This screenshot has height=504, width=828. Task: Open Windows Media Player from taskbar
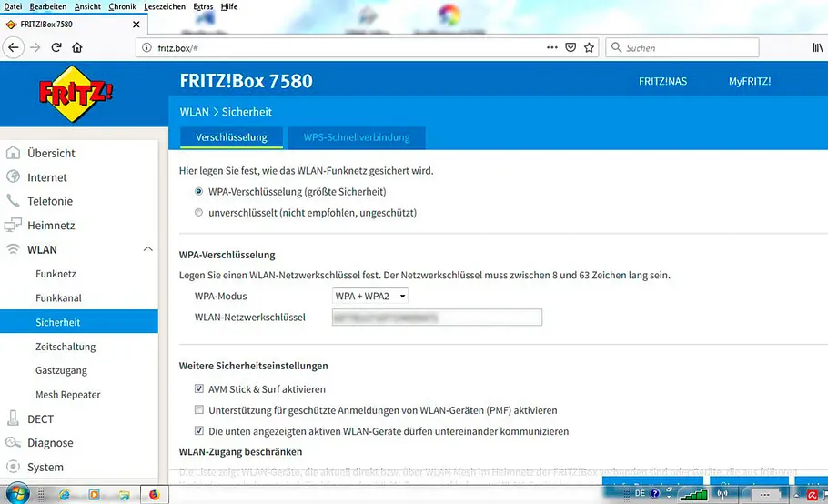(94, 495)
